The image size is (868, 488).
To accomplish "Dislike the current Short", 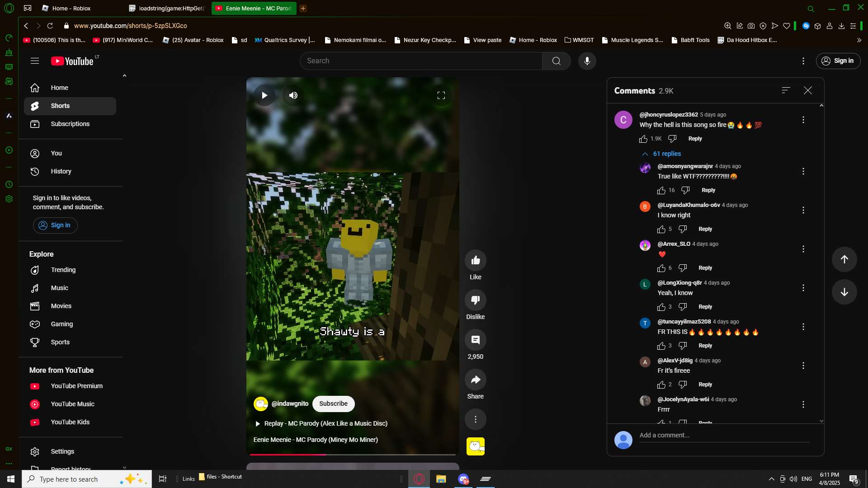I will 475,300.
